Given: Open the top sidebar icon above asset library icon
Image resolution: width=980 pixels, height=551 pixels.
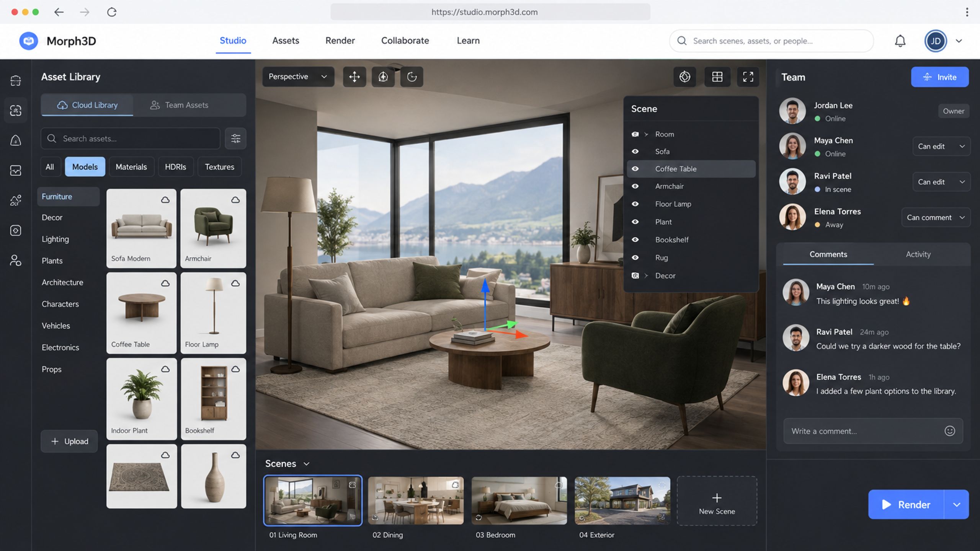Looking at the screenshot, I should coord(15,80).
